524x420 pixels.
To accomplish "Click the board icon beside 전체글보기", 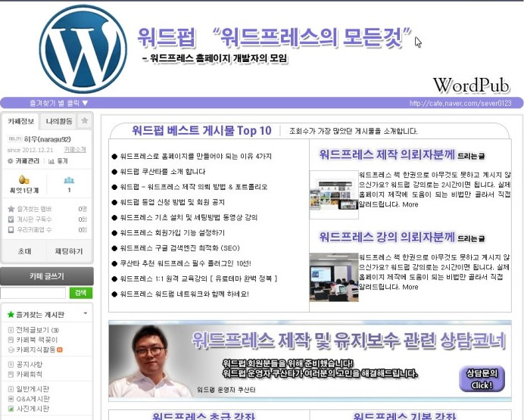I will (x=11, y=330).
